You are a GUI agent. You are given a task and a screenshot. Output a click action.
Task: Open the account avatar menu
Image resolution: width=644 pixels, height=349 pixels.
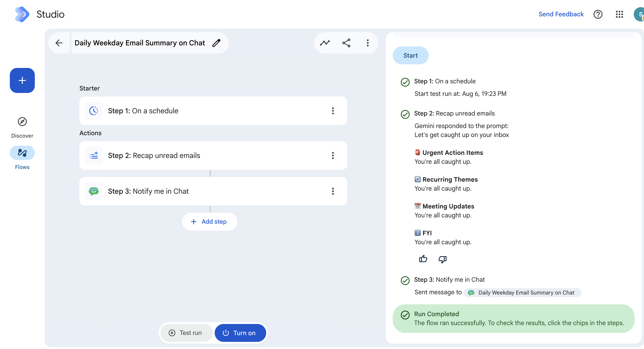[x=639, y=14]
